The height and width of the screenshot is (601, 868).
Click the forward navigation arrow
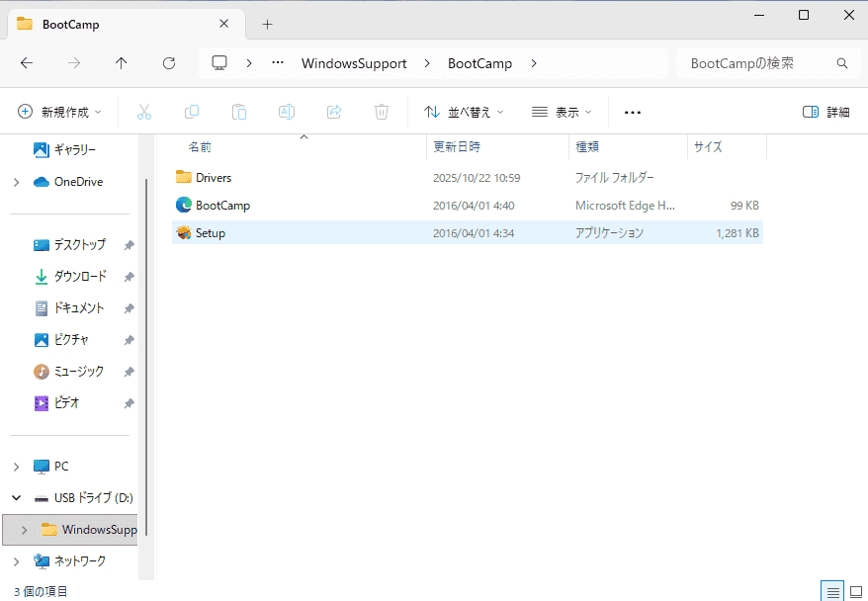pyautogui.click(x=73, y=63)
